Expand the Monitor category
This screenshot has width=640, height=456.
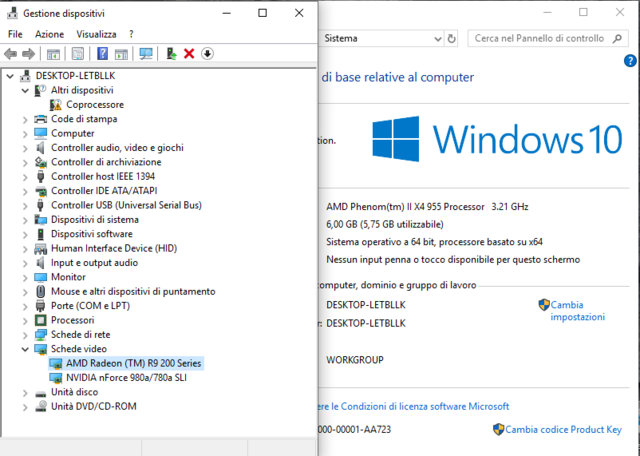pyautogui.click(x=25, y=277)
